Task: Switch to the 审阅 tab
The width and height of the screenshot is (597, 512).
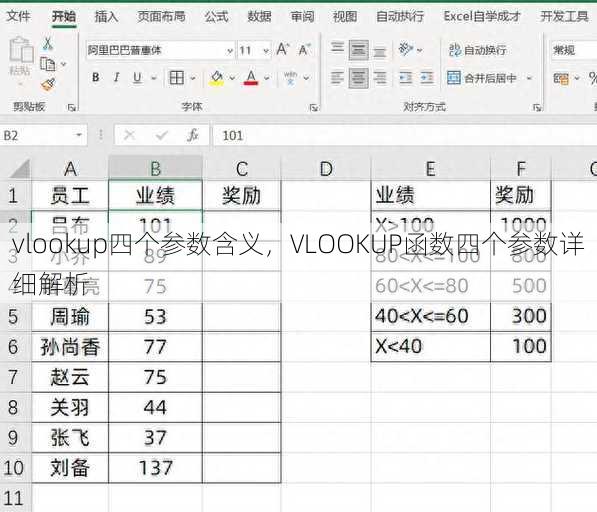Action: point(302,16)
